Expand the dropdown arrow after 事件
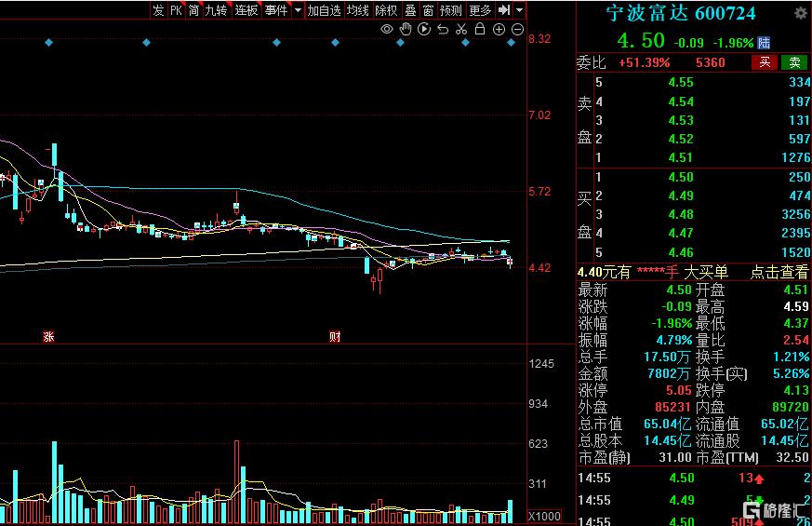Screen dimensions: 812x526 [298, 10]
